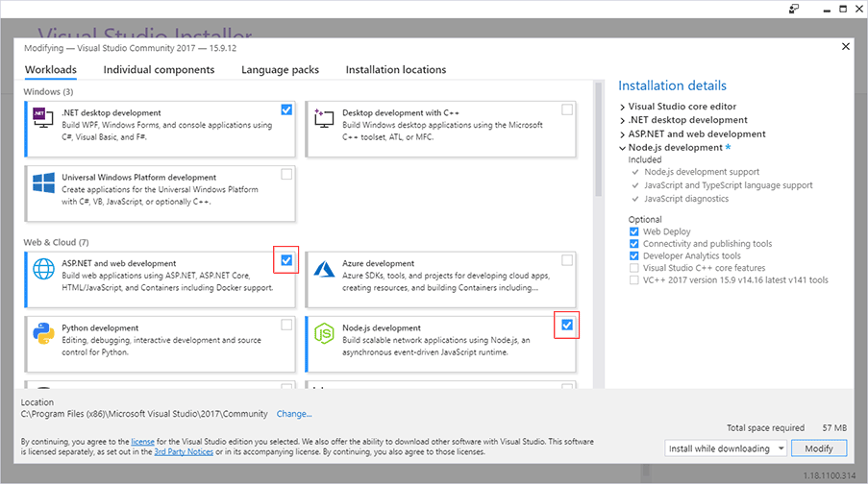Click JavaScript diagnostics included item

tap(686, 199)
